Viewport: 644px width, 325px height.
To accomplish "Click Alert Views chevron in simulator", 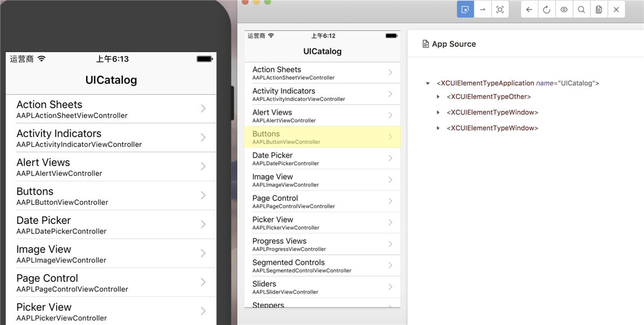I will click(203, 166).
